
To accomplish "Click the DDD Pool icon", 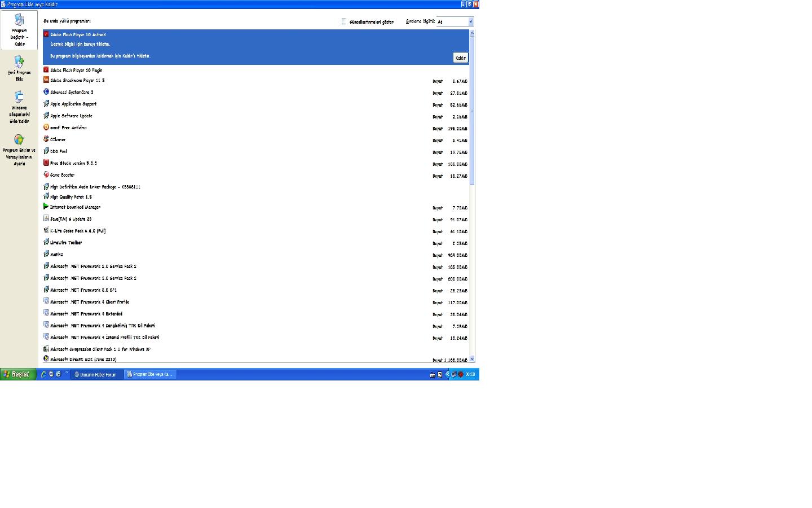I will [x=46, y=151].
